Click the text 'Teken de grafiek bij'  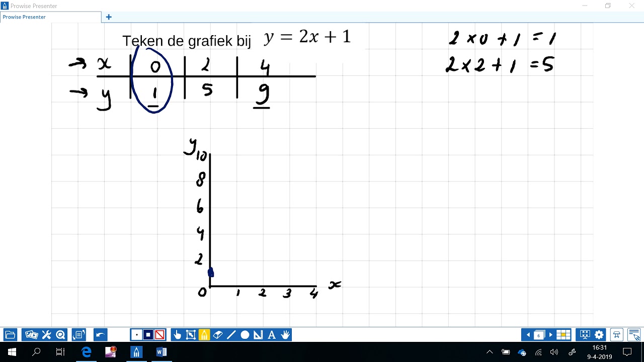[187, 41]
